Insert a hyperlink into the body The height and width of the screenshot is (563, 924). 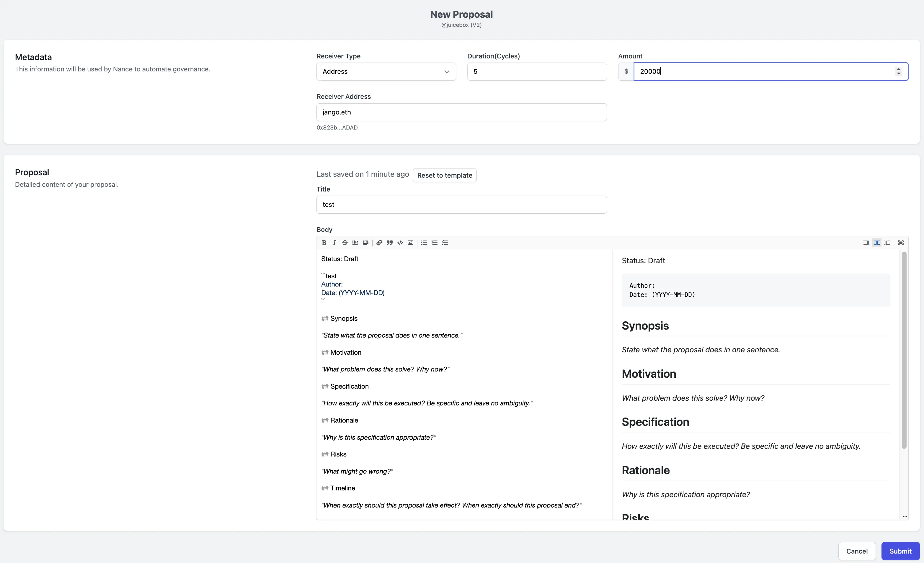pos(380,243)
